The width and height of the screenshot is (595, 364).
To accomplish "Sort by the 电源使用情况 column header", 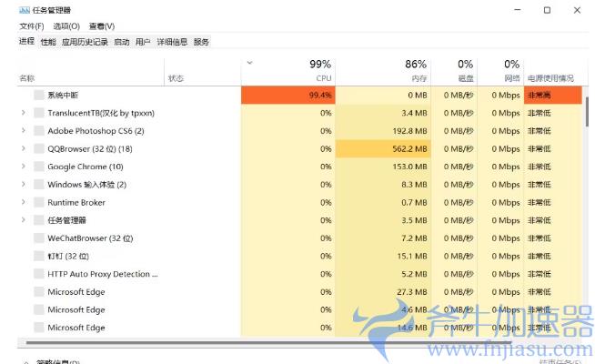I will point(551,78).
